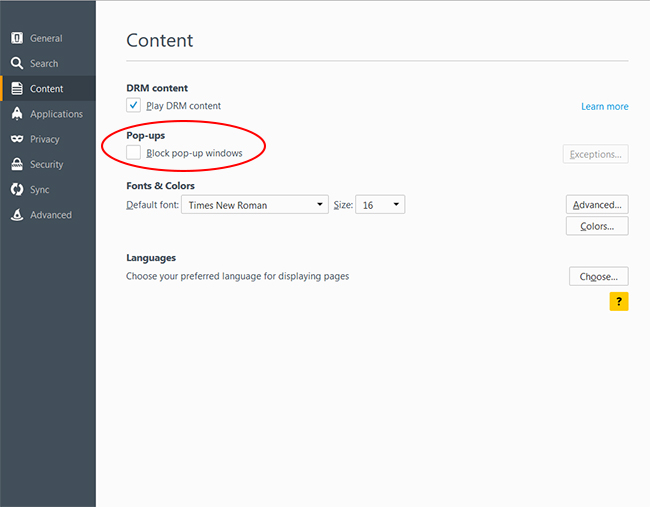This screenshot has width=650, height=507.
Task: Click the fonts Advanced... button
Action: pyautogui.click(x=597, y=204)
